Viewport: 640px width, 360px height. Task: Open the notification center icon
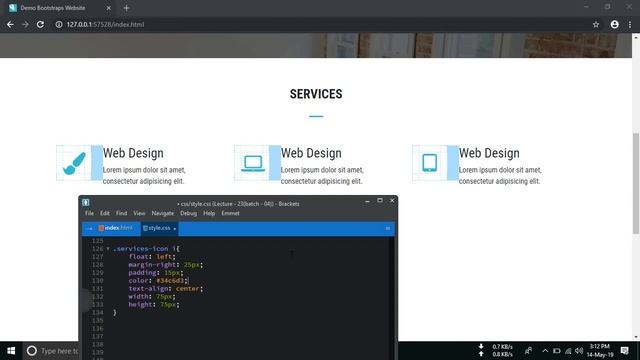[624, 351]
